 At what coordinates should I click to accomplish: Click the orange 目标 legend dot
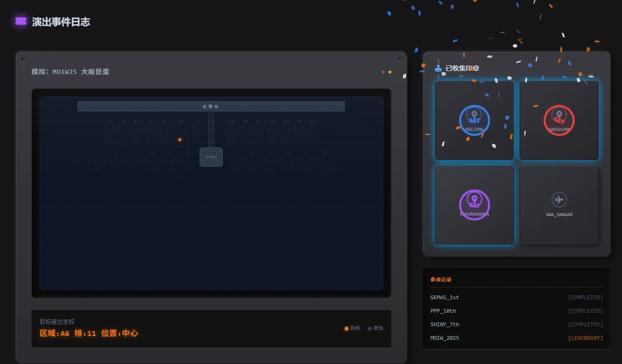click(x=347, y=329)
